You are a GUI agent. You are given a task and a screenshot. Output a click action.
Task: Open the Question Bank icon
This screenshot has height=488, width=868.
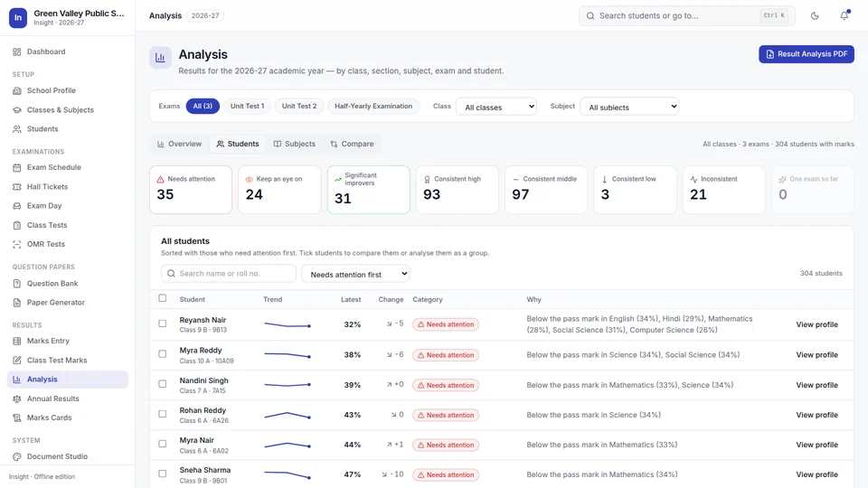(x=16, y=283)
